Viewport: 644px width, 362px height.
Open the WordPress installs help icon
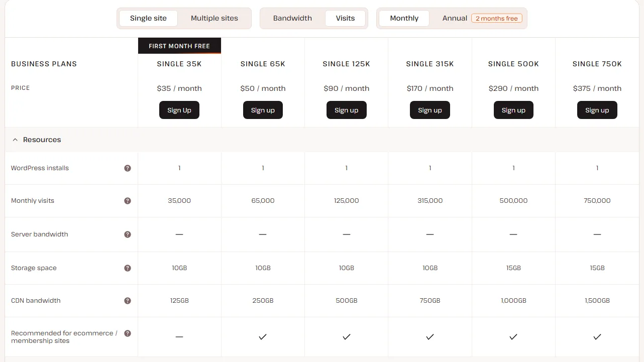[x=128, y=168]
